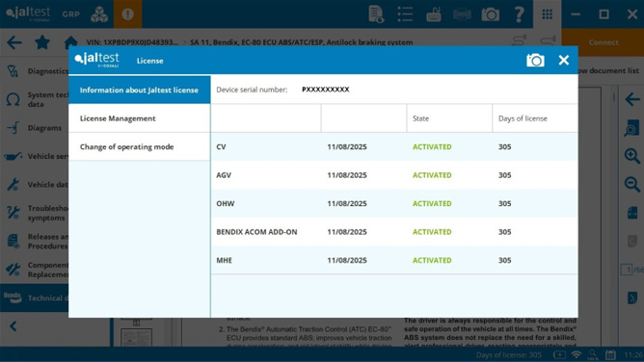Click the document search icon on right
The width and height of the screenshot is (644, 362).
click(631, 128)
